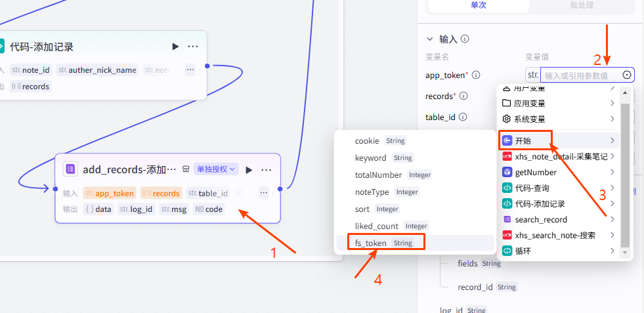Click the app_token value input field
Viewport: 644px width, 313px height.
point(580,75)
